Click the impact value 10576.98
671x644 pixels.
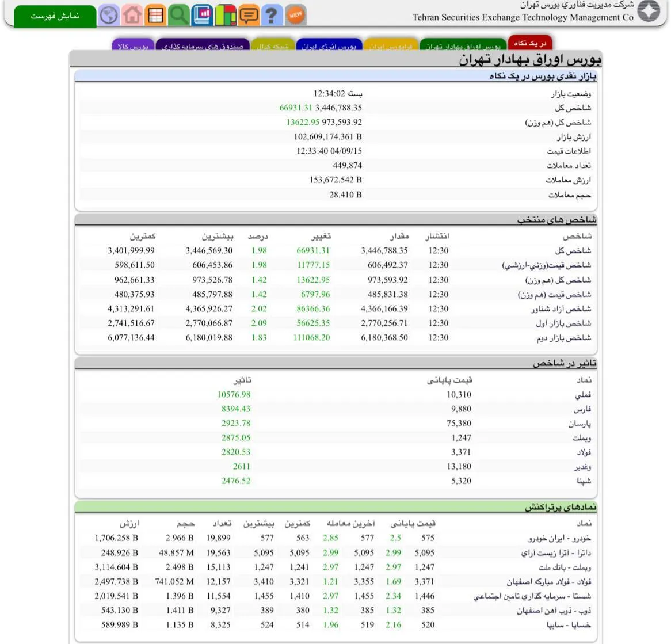click(234, 395)
